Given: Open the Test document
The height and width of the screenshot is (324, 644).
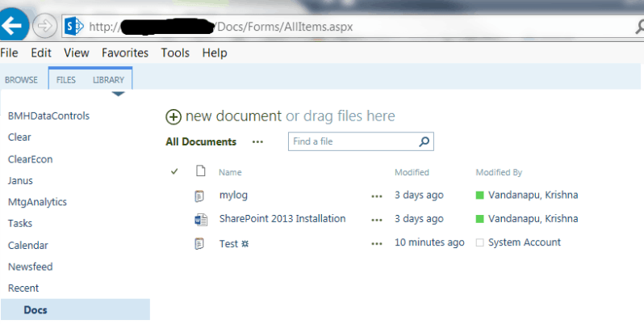Looking at the screenshot, I should coord(228,244).
